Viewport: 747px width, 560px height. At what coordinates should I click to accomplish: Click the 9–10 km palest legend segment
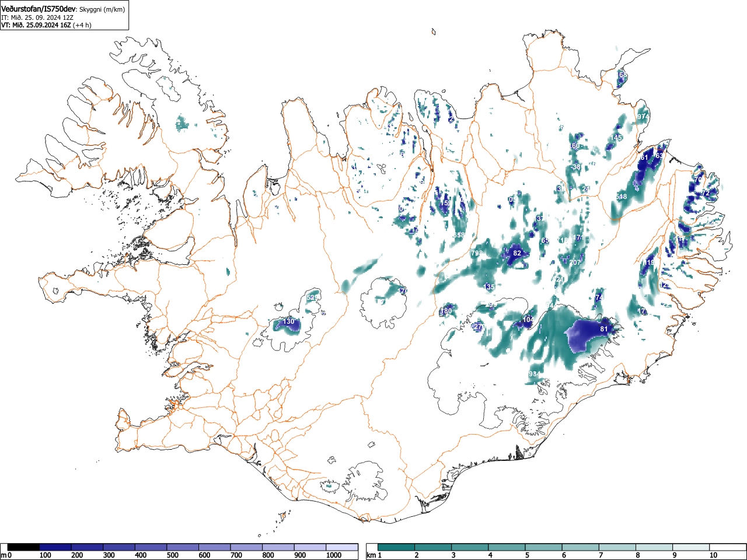click(692, 547)
